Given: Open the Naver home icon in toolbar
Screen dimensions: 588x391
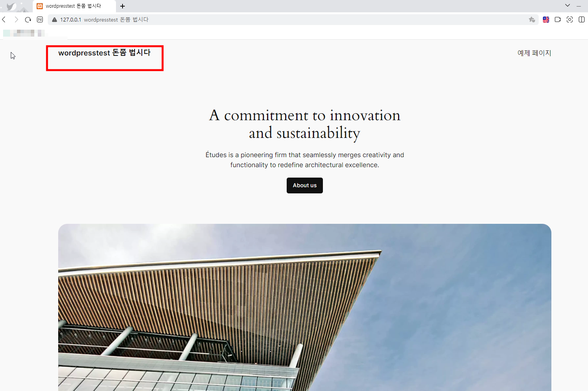Looking at the screenshot, I should (40, 20).
